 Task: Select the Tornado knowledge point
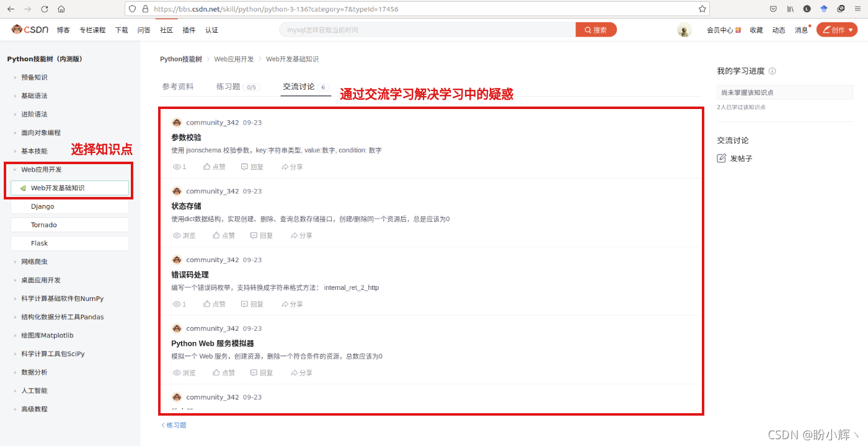tap(70, 225)
